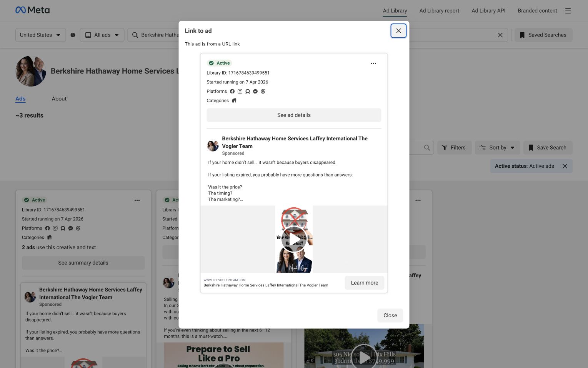Click Prepare to Sell Like a Pro image

[224, 355]
